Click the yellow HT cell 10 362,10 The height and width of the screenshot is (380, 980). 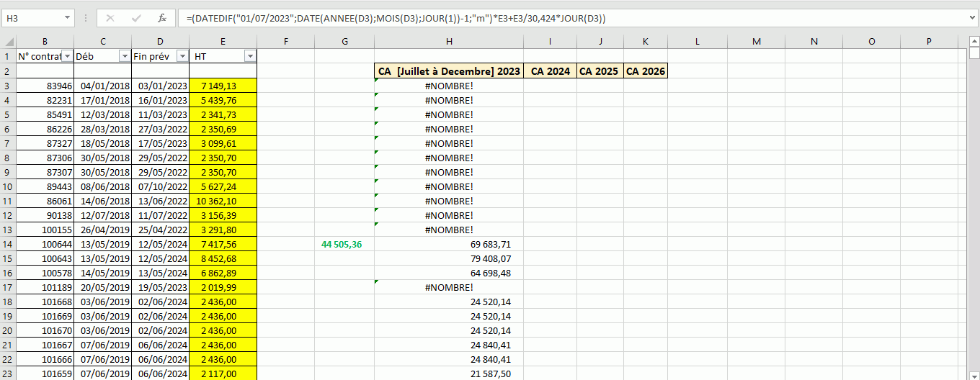pos(223,201)
